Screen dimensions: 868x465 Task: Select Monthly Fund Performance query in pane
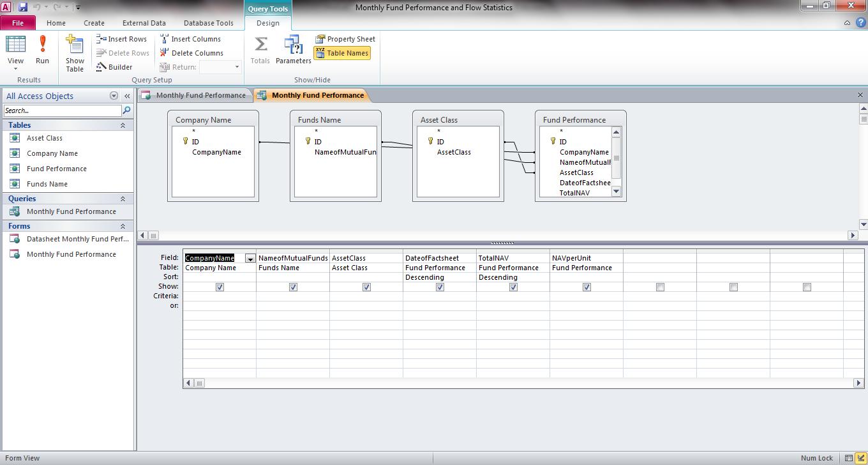71,211
